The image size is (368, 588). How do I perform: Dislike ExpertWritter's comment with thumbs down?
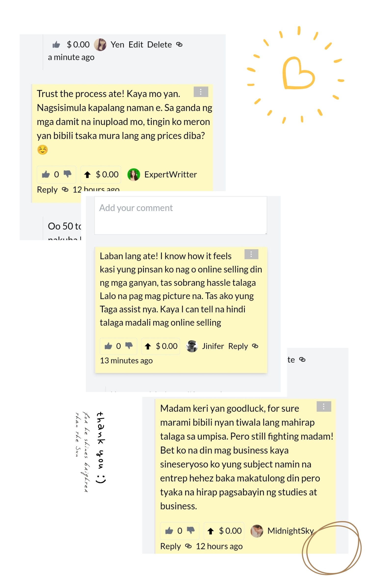tap(67, 174)
